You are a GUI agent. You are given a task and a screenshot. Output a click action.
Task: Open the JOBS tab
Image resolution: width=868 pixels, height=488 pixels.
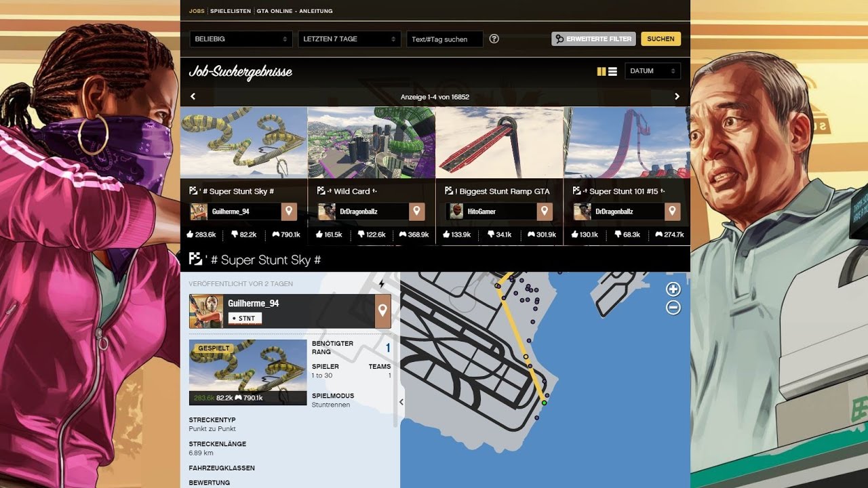click(197, 11)
